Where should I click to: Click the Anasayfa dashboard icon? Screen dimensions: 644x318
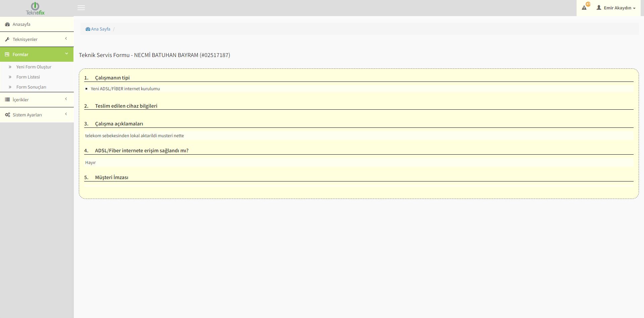pyautogui.click(x=7, y=24)
